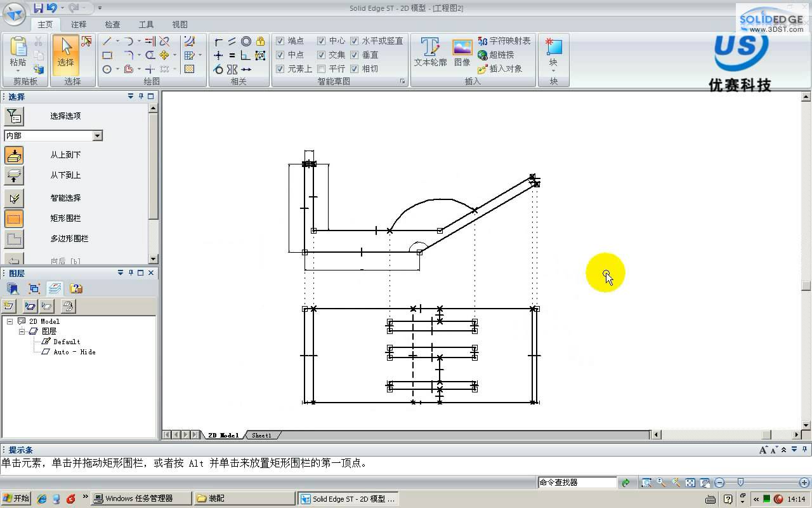Open Windows 任务管理器 from taskbar
This screenshot has height=508, width=812.
pyautogui.click(x=140, y=498)
